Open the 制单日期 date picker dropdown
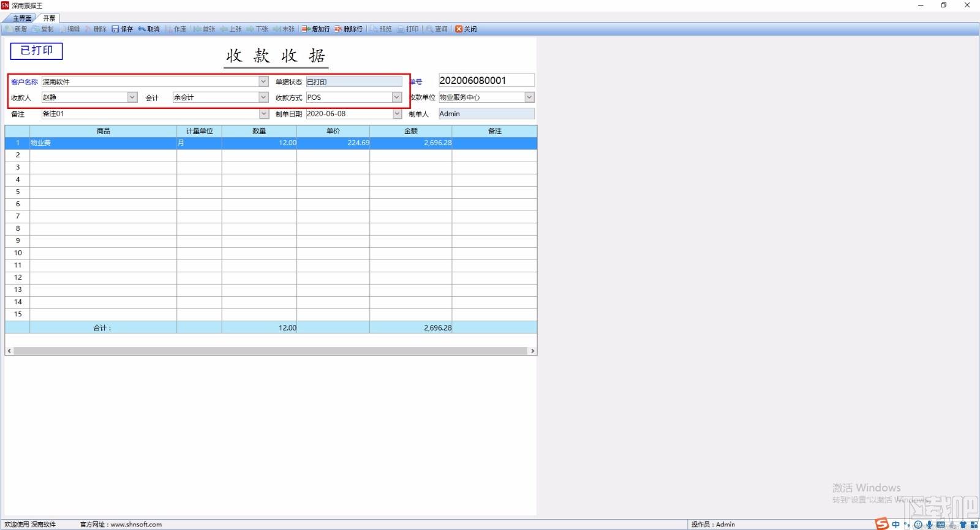This screenshot has width=980, height=530. (x=397, y=114)
